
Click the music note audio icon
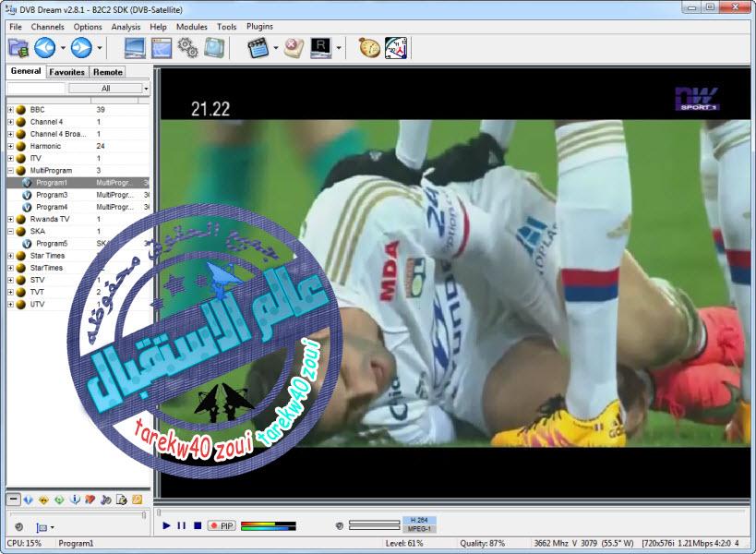tap(105, 500)
